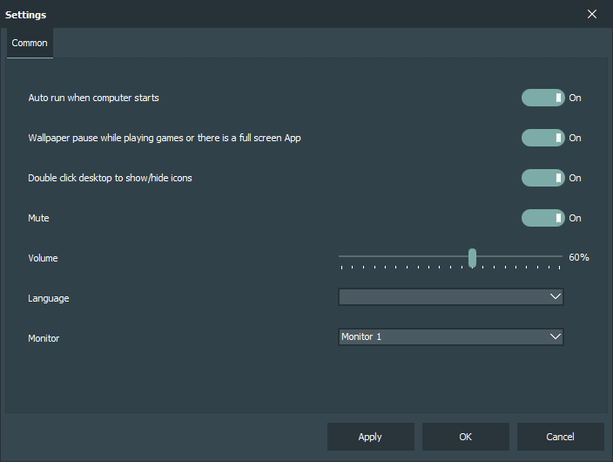
Task: Click the Apply button
Action: [371, 437]
